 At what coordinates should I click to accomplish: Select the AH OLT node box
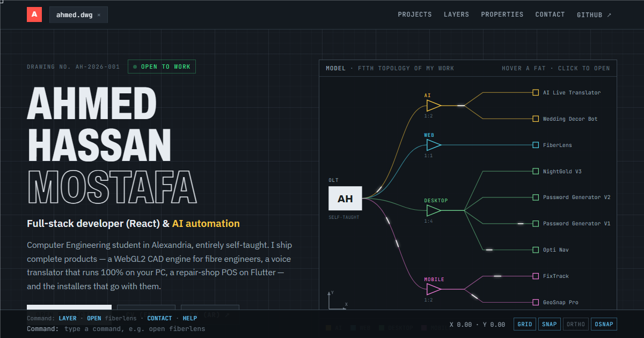tap(345, 199)
